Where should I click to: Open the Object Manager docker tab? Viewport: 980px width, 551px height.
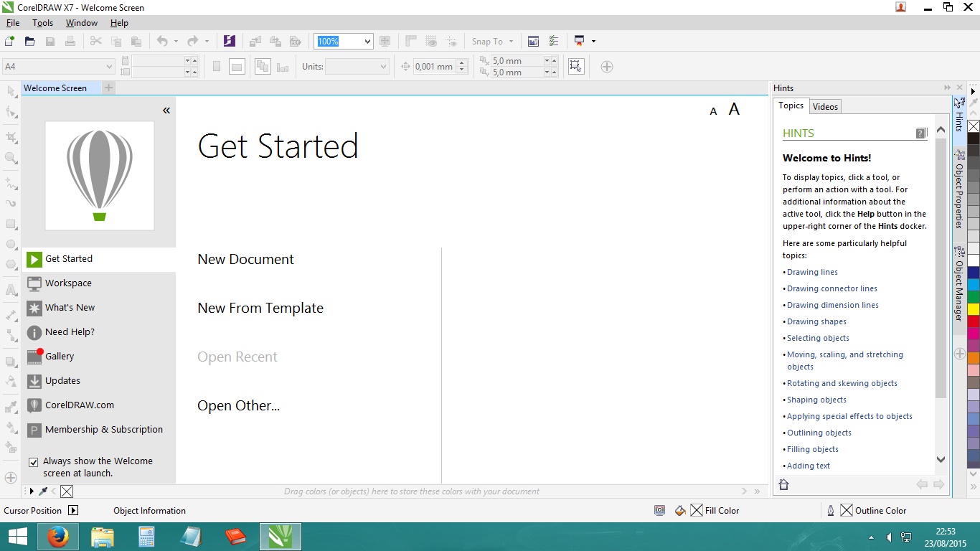tap(959, 283)
